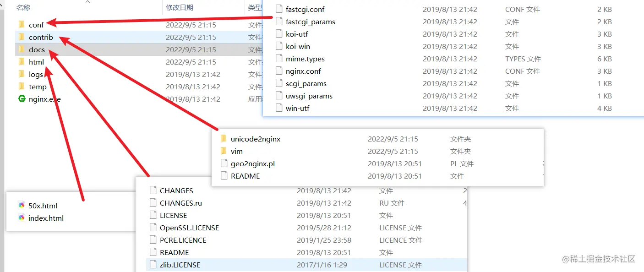Click the fastcgi.conf file name
The height and width of the screenshot is (272, 644).
click(305, 9)
